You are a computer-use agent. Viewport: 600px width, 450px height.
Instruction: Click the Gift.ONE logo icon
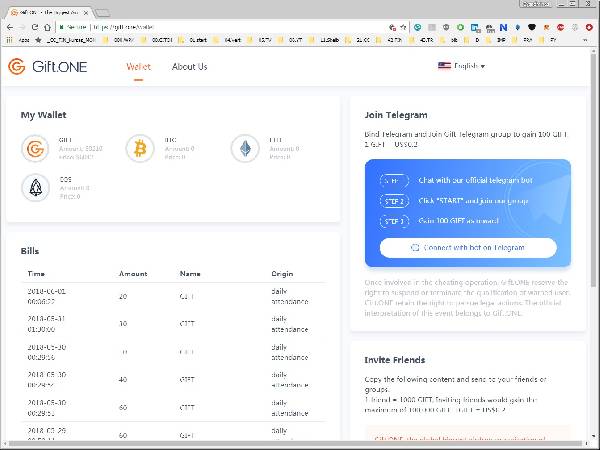coord(16,67)
